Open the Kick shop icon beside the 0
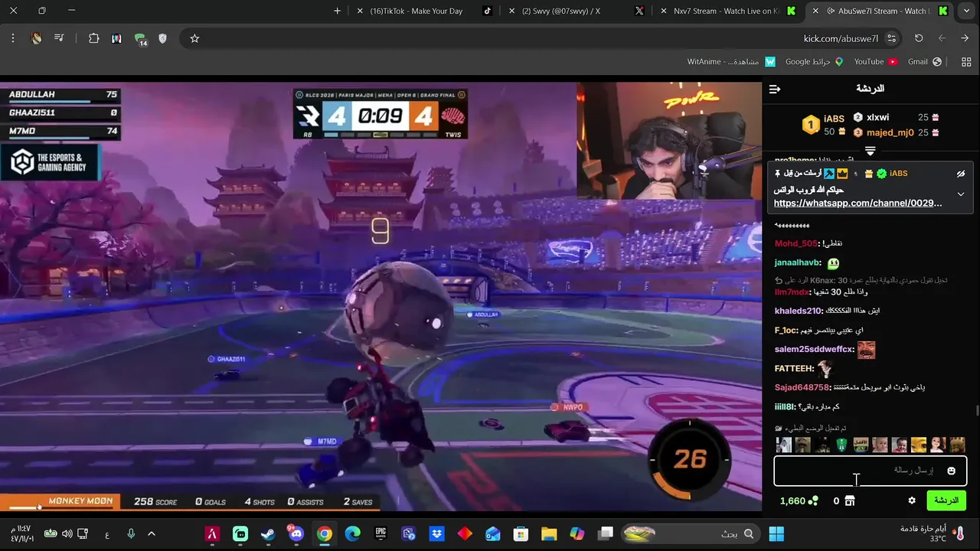This screenshot has height=551, width=980. (849, 500)
